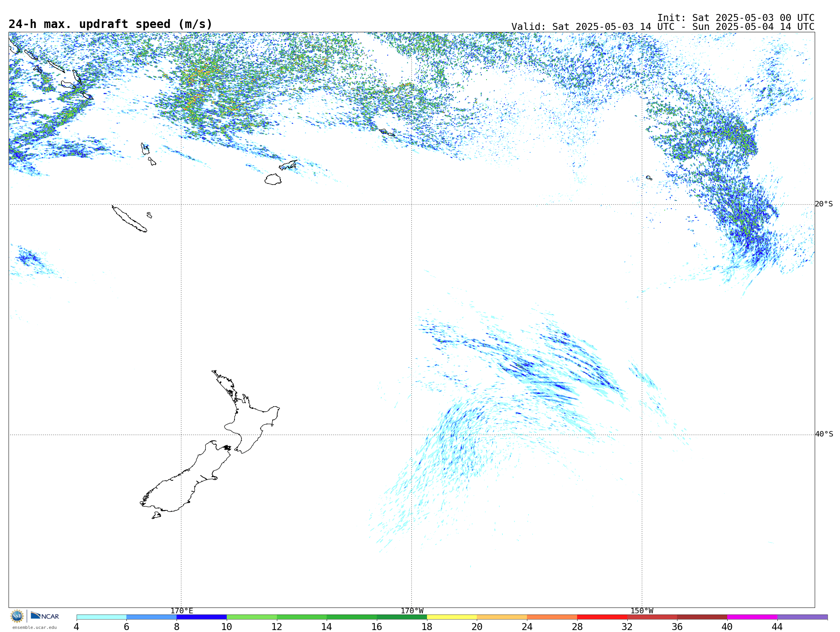Pick the dark green 16–18 colorbar swatch
Viewport: 840px width, 632px height.
tap(402, 617)
